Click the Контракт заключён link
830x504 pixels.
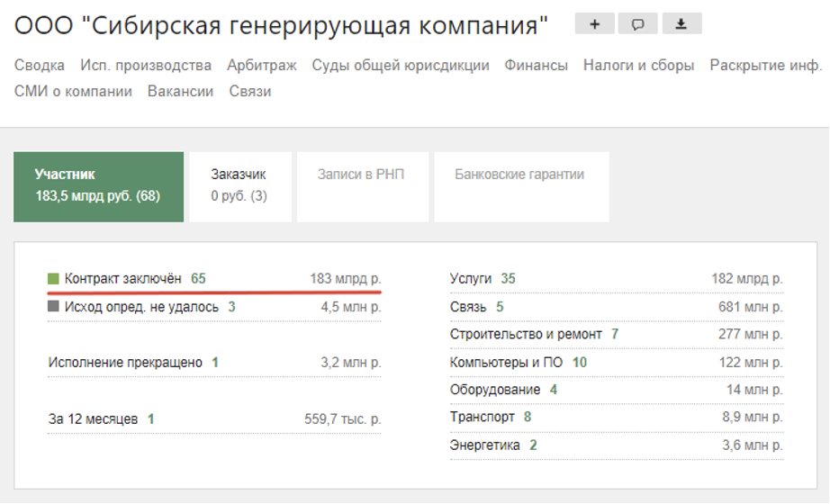pos(123,279)
